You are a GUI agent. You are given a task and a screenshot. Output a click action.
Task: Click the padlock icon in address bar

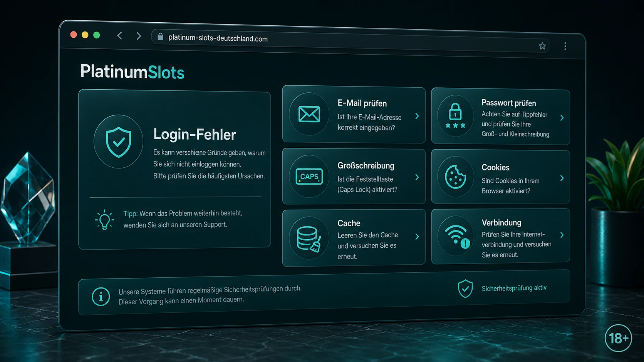click(x=161, y=37)
